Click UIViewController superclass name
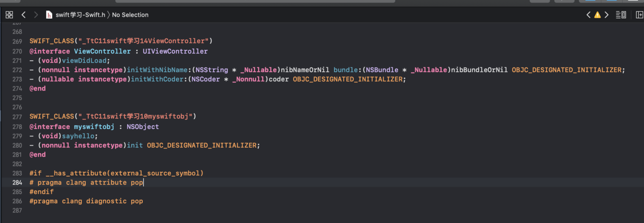 [x=175, y=51]
